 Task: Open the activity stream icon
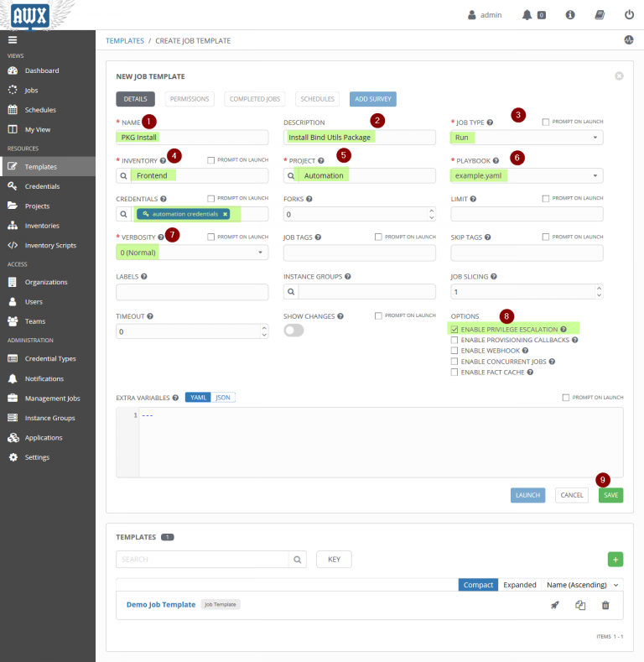coord(629,40)
